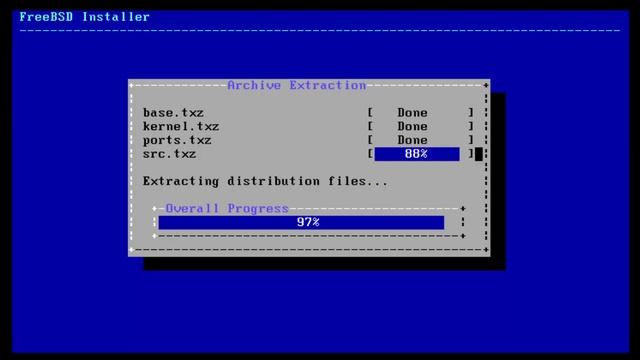
Task: Click the src.txz 88% progress bar
Action: pos(417,154)
